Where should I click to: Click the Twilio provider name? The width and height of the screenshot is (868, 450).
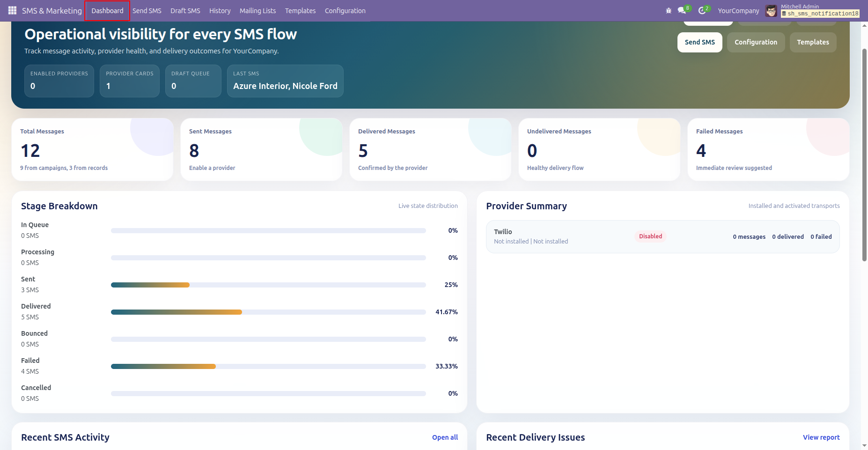click(x=503, y=232)
